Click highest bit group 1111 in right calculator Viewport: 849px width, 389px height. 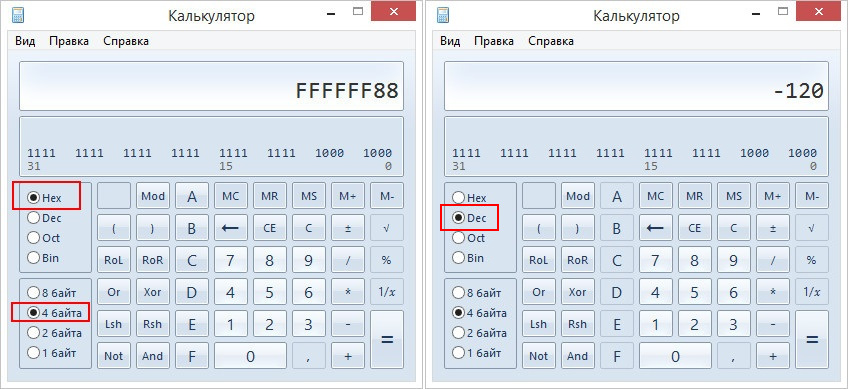point(467,153)
